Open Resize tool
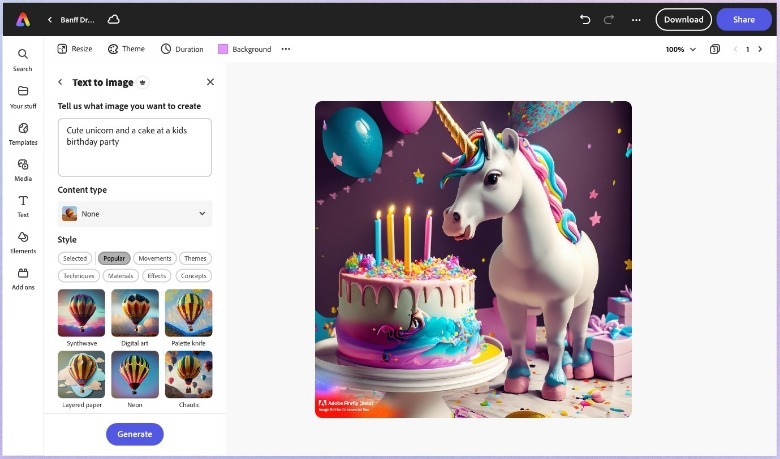 point(75,49)
